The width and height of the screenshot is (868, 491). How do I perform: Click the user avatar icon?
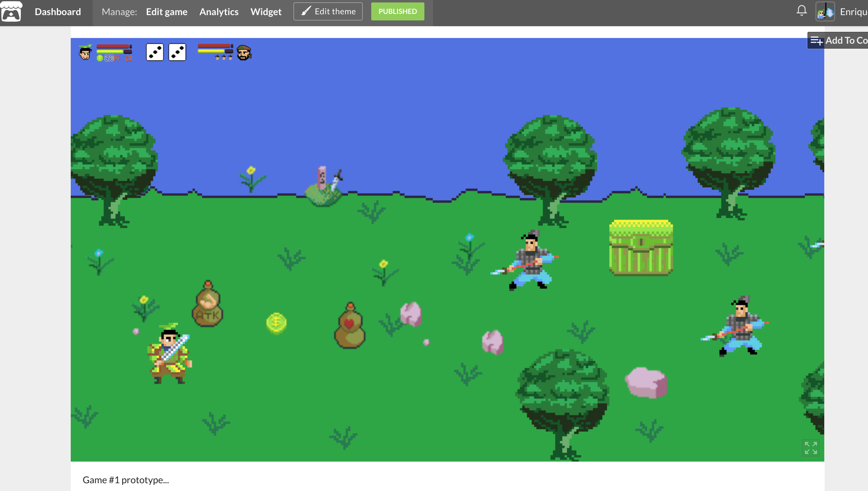tap(825, 11)
